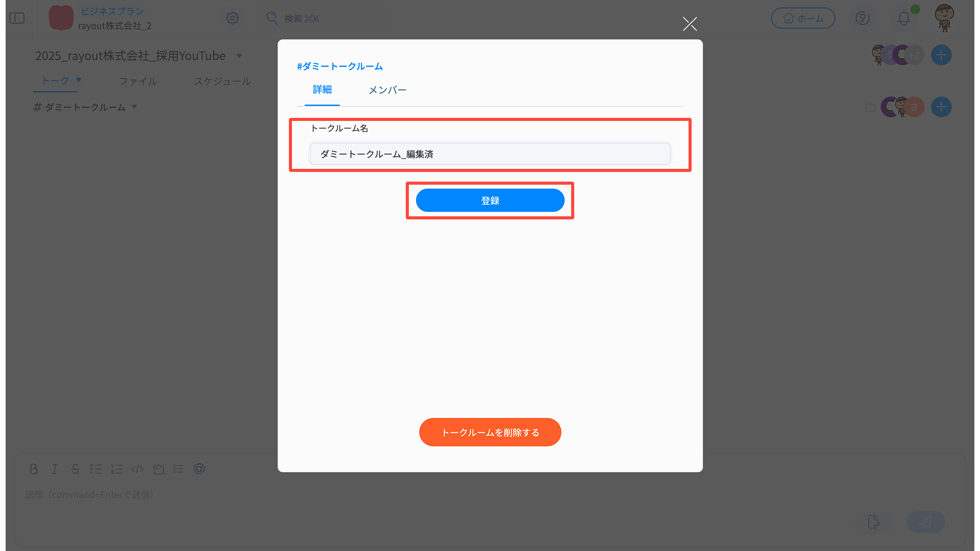Screen dimensions: 980x551
Task: Select the 詳細 tab
Action: tap(322, 90)
